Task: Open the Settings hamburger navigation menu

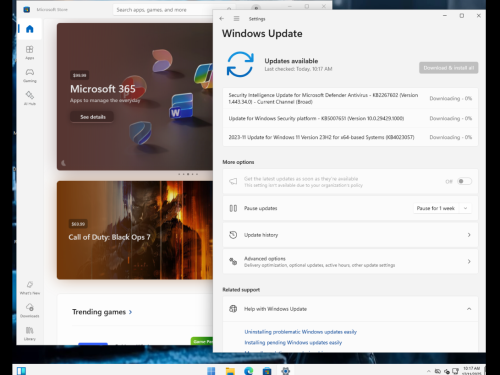Action: point(236,19)
